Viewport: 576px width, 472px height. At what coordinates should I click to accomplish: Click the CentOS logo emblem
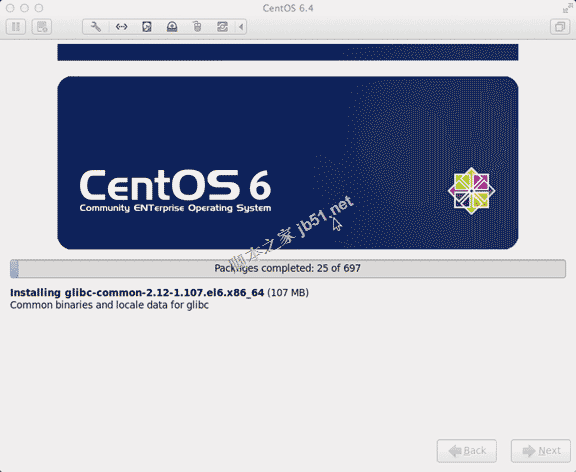471,191
